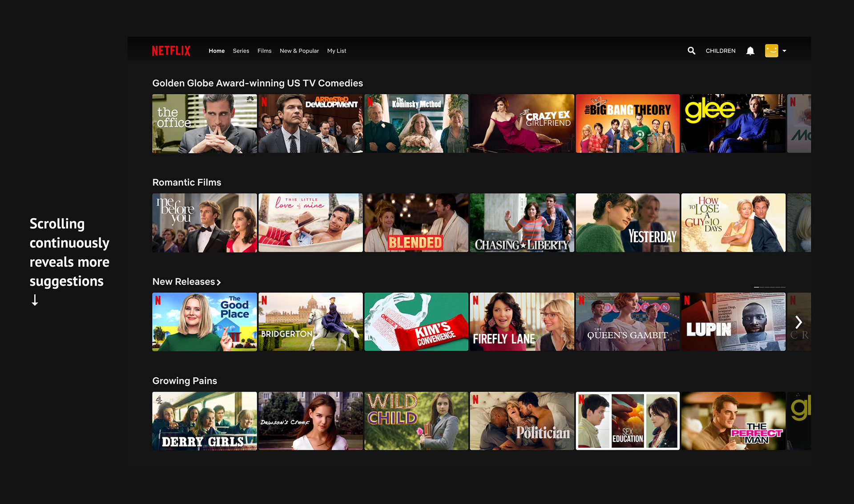Select Me Before You film
The height and width of the screenshot is (504, 854).
205,223
